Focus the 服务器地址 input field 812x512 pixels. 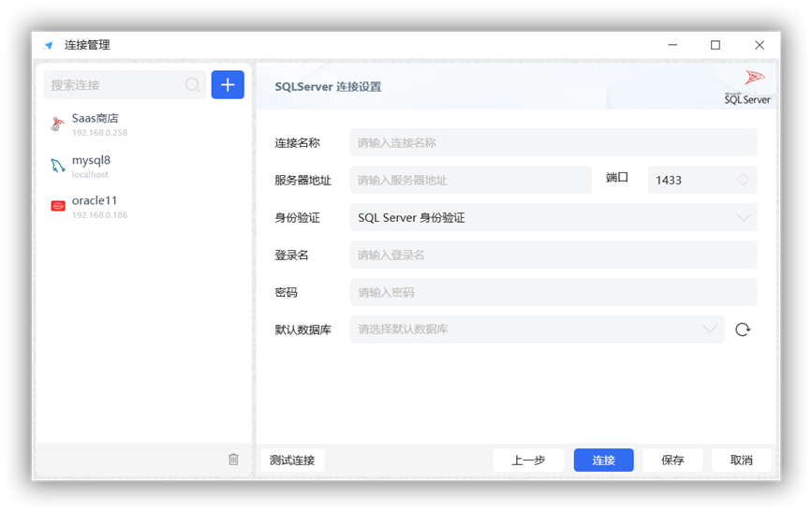pyautogui.click(x=470, y=180)
